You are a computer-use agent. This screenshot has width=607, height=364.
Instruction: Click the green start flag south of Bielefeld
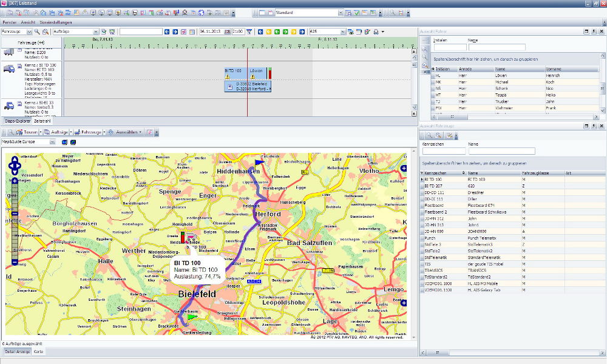click(x=192, y=317)
